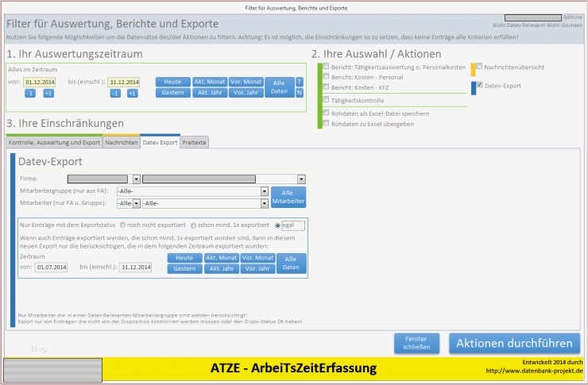Set Auswertungszeitraum to Akt. Jahr

pos(210,93)
